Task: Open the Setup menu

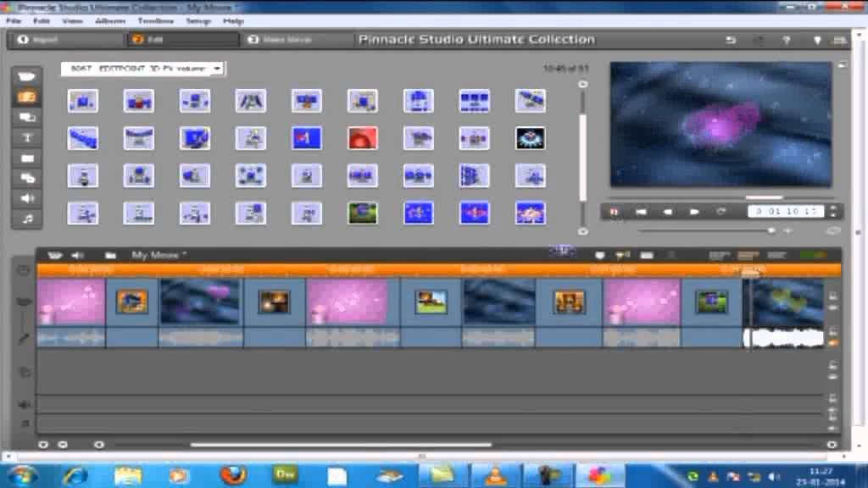Action: [198, 21]
